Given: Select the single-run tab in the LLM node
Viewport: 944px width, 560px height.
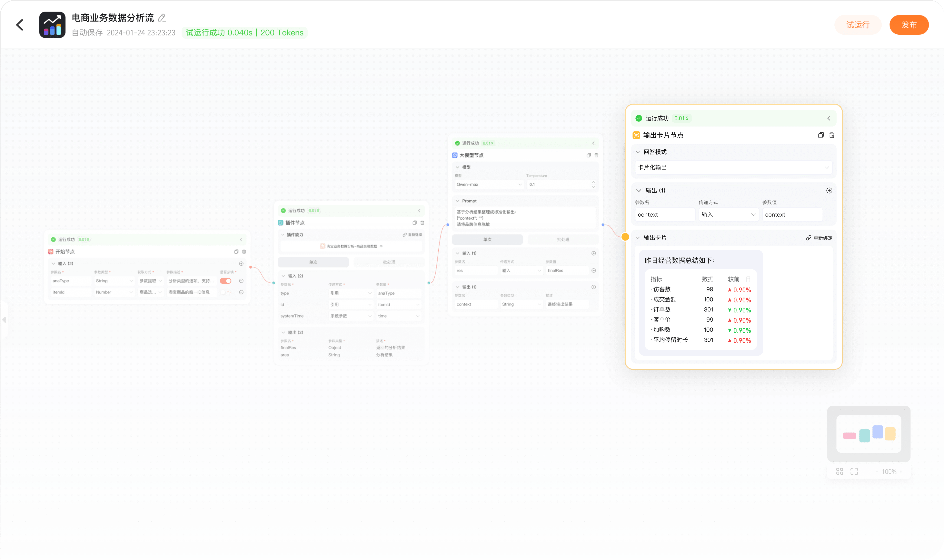Looking at the screenshot, I should 487,240.
